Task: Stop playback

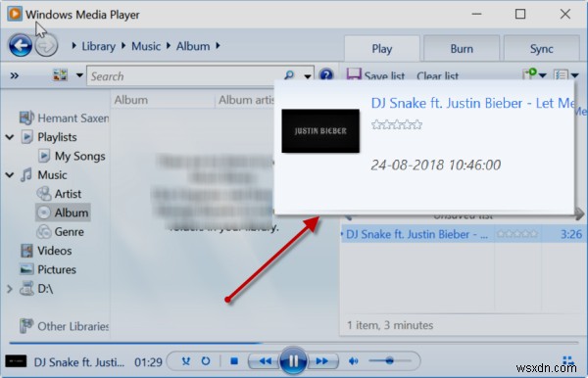Action: 234,361
